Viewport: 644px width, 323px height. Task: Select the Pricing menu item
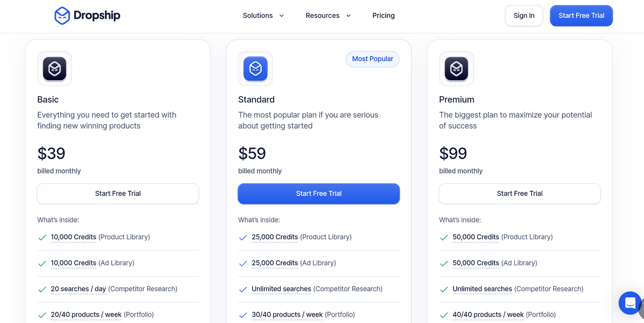[383, 16]
